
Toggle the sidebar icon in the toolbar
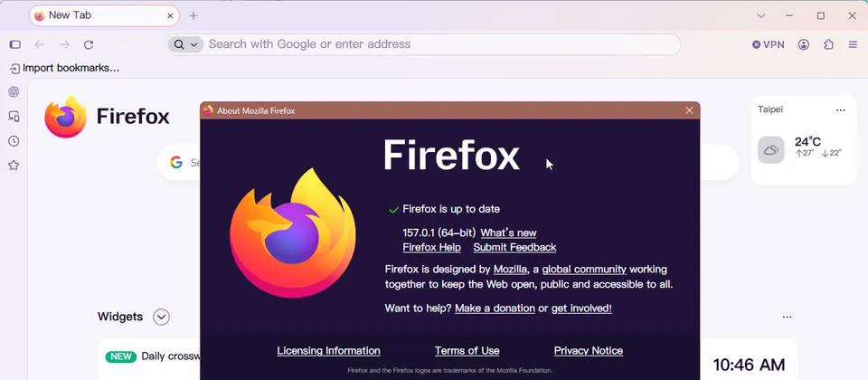click(15, 45)
